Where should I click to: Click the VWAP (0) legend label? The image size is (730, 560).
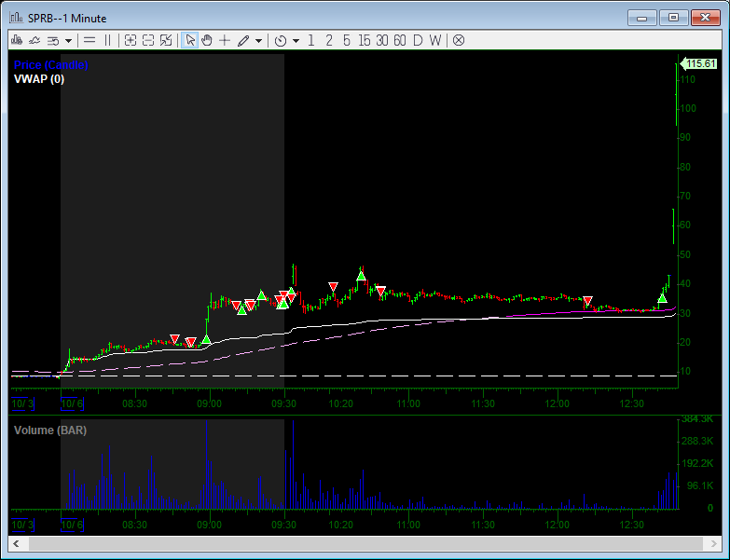(39, 79)
